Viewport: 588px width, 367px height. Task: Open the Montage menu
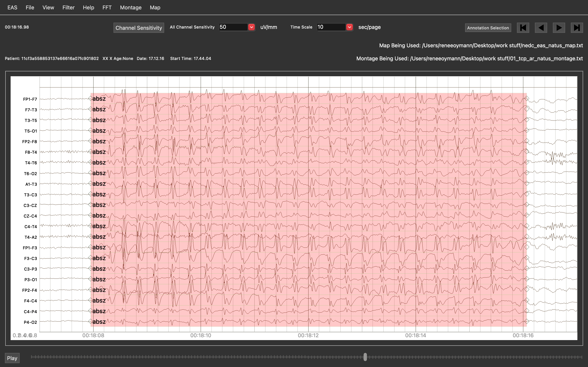coord(130,8)
